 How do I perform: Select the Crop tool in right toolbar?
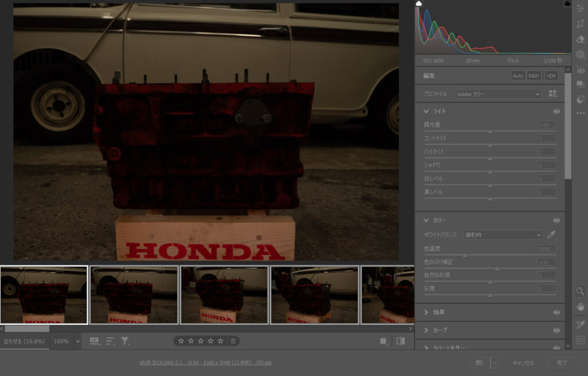click(581, 24)
